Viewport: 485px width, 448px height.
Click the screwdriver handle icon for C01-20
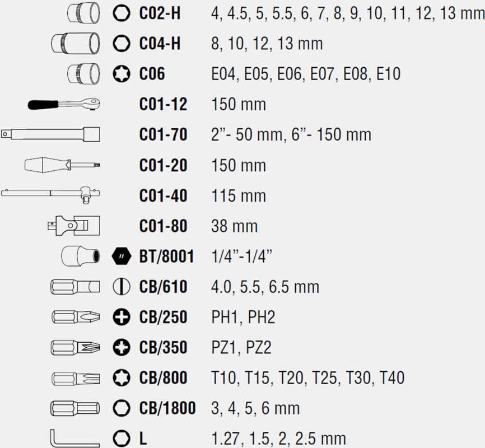point(63,165)
